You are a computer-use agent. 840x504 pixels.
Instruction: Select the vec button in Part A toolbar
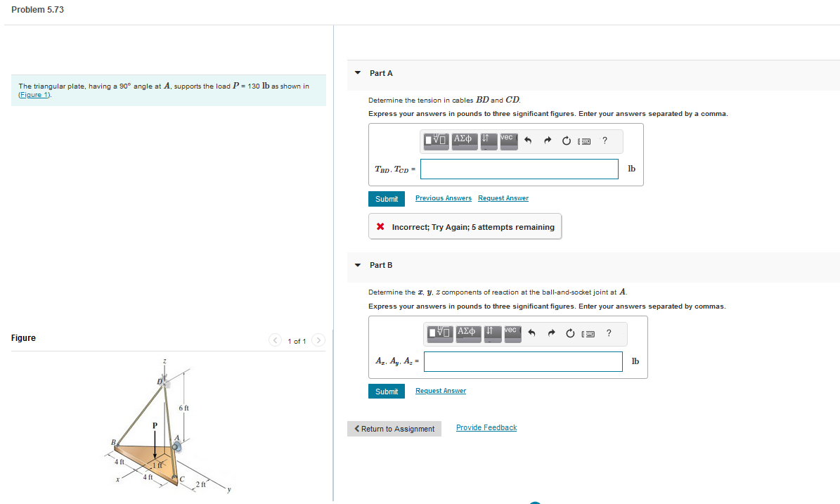[x=508, y=141]
